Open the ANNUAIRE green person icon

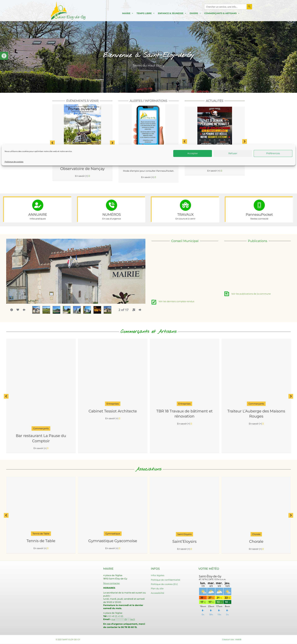coord(38,205)
